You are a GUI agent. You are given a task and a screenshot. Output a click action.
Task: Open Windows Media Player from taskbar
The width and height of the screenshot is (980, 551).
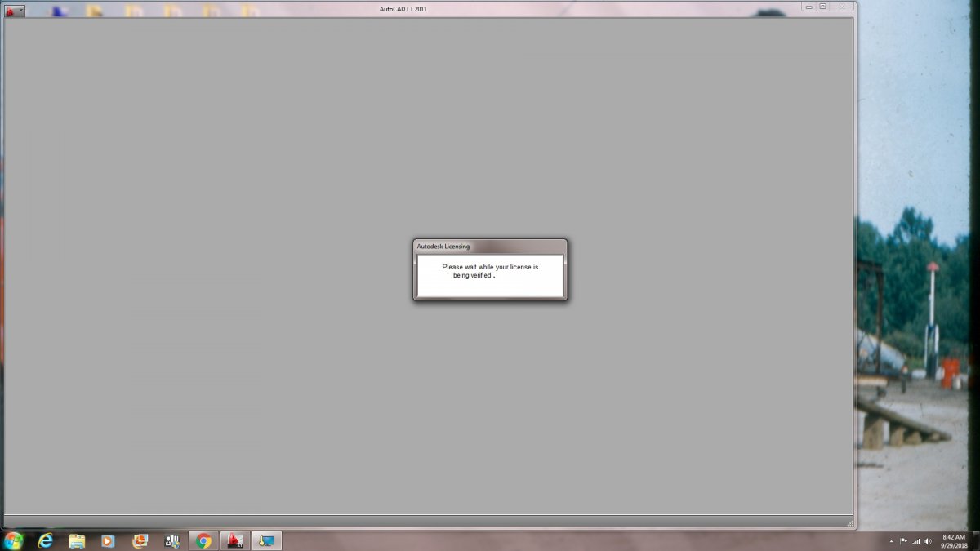108,540
